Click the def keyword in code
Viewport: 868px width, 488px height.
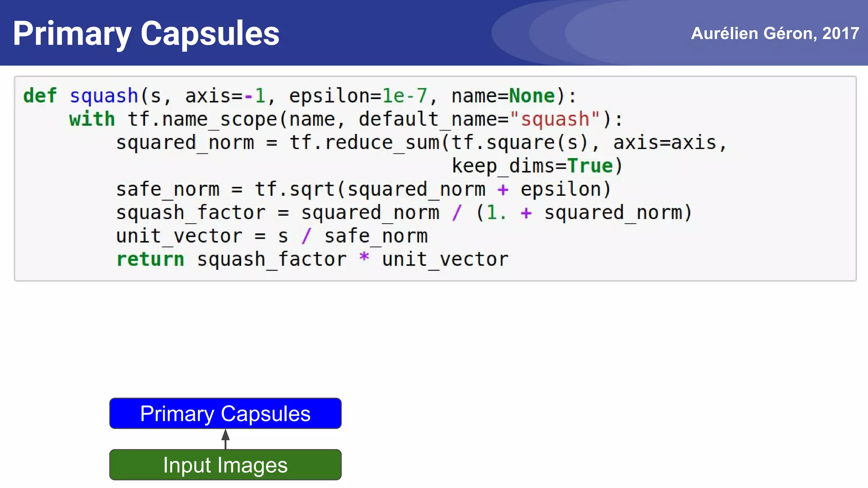pos(40,96)
